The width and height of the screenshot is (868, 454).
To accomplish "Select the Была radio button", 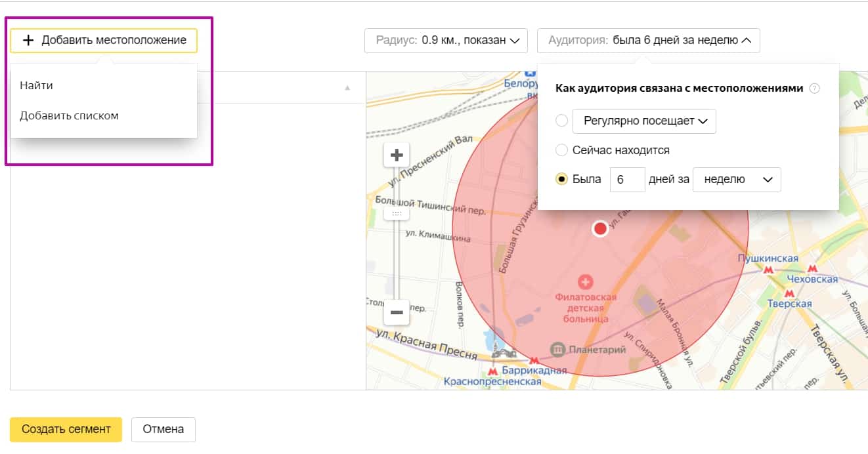I will 562,179.
